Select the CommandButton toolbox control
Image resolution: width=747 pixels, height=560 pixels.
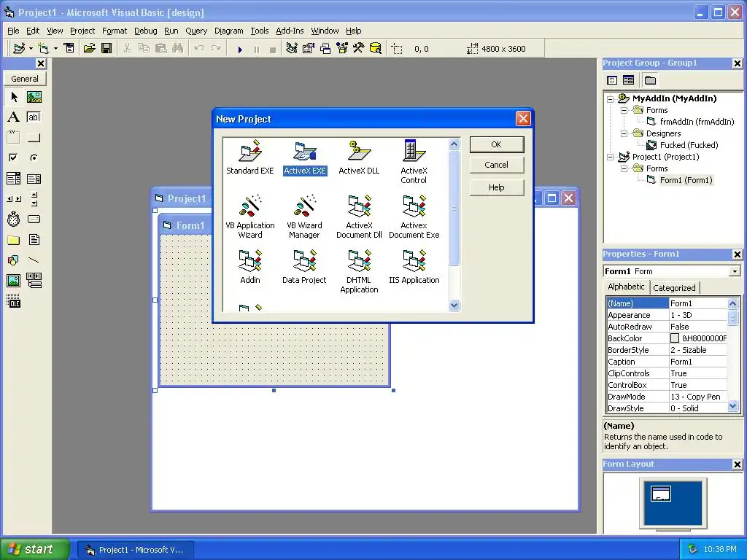coord(34,138)
